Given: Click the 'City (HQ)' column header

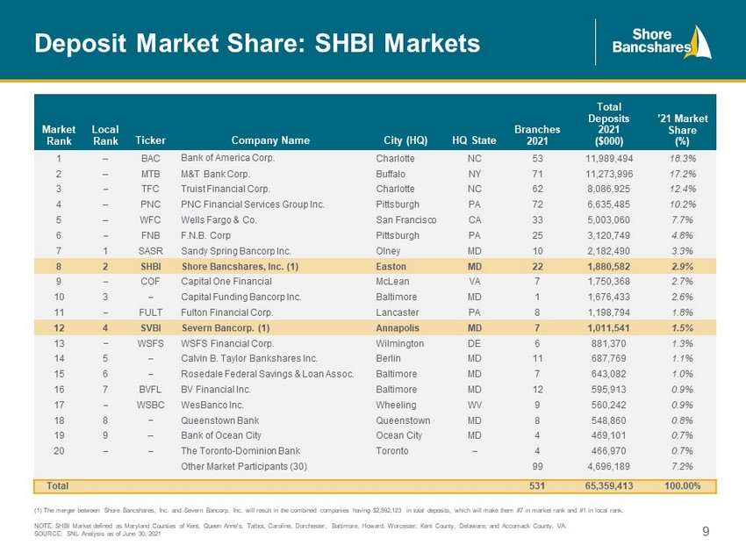Looking at the screenshot, I should point(405,140).
